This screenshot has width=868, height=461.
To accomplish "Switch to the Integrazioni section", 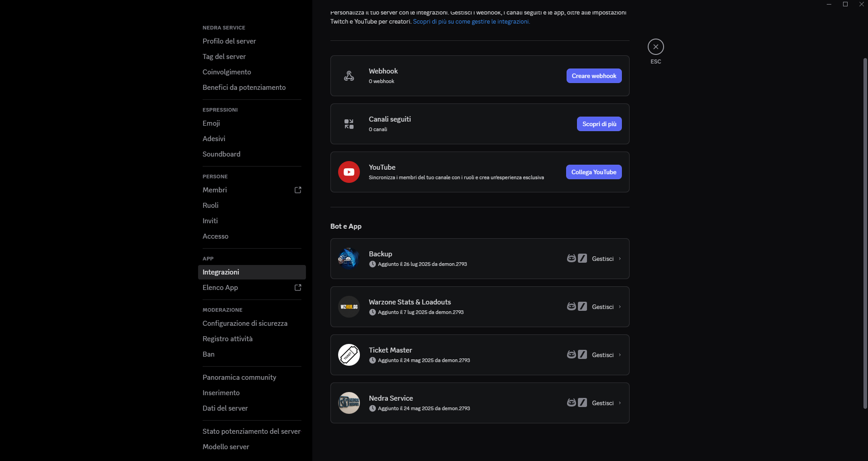I will point(221,272).
